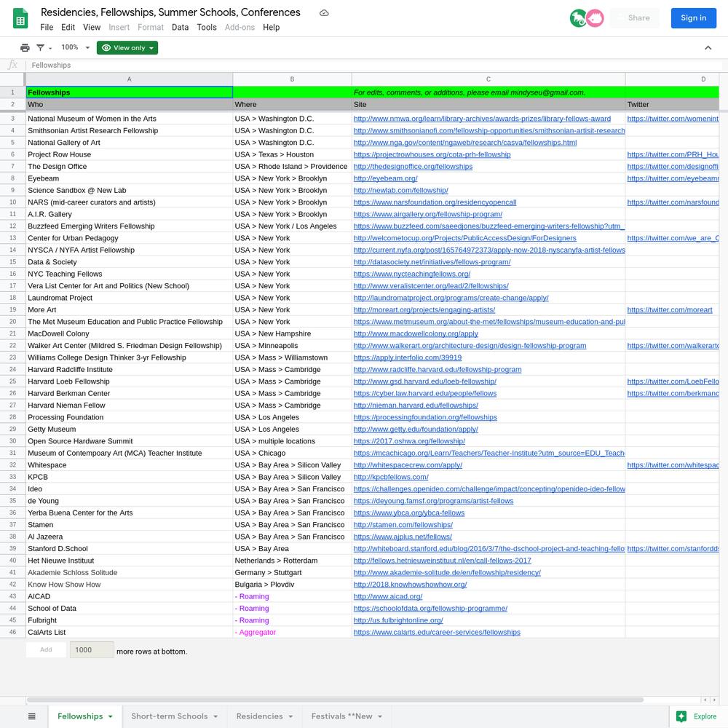728x728 pixels.
Task: Open the Google Sheets home icon
Action: (x=20, y=19)
